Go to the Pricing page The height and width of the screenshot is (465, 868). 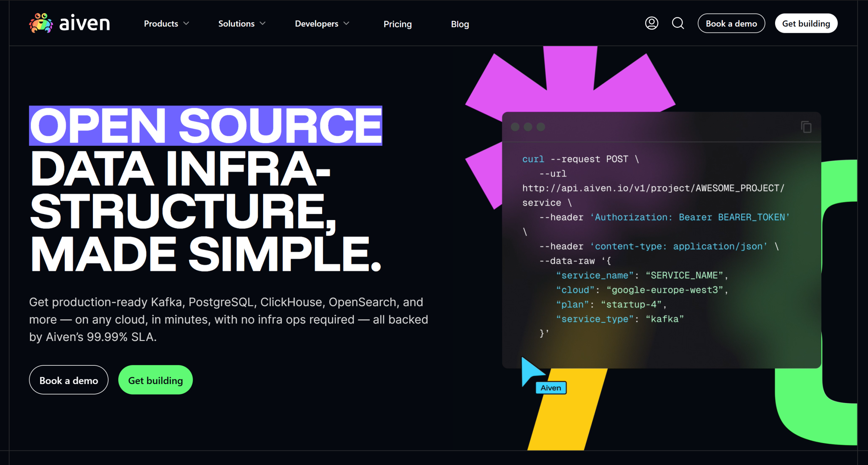click(x=397, y=24)
